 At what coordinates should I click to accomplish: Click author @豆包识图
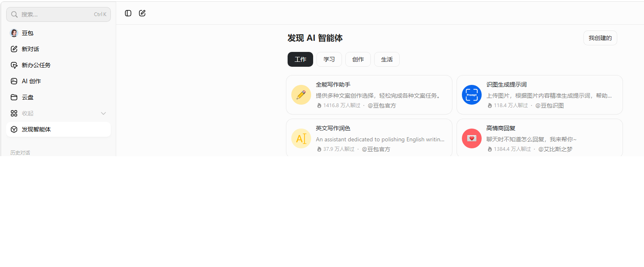coord(550,105)
